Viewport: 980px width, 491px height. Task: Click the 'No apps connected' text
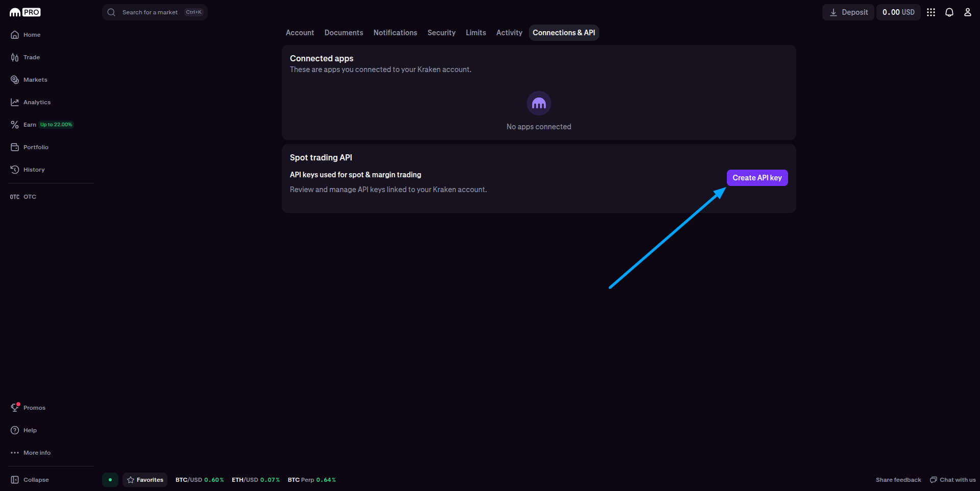(x=539, y=127)
